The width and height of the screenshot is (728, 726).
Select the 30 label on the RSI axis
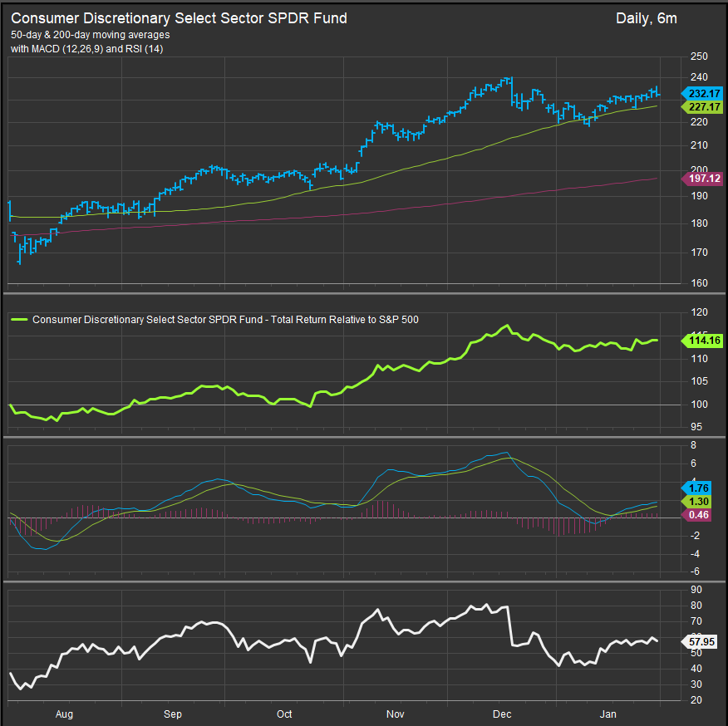tap(696, 684)
